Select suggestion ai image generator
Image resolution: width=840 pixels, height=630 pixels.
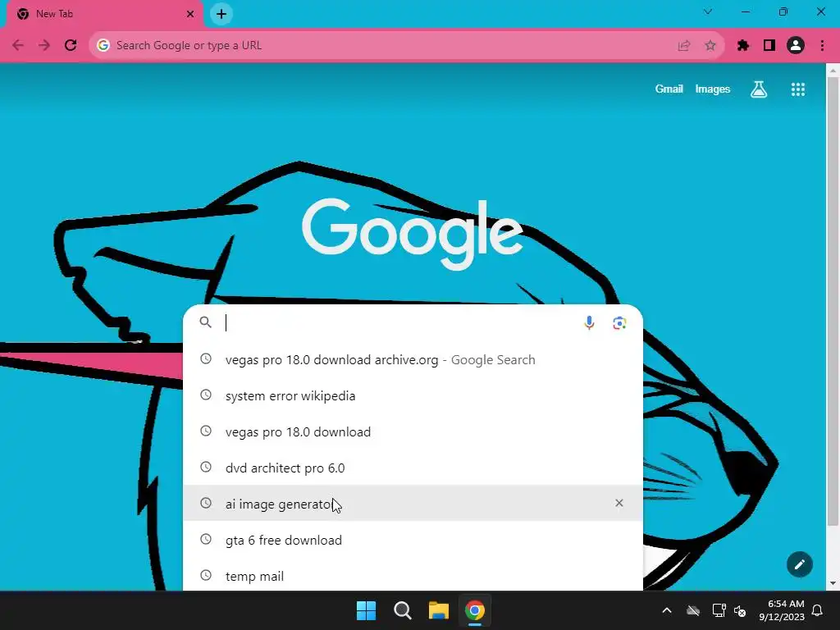(413, 503)
